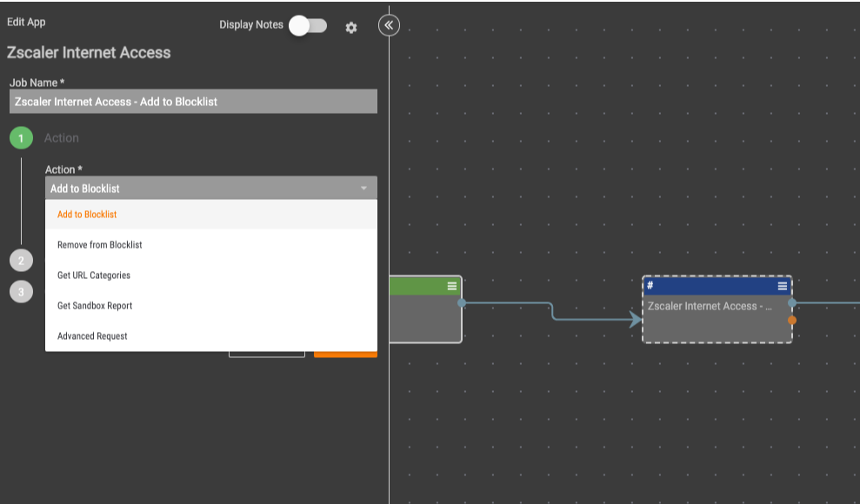Pick the Get Sandbox Report action
Viewport: 860px width, 504px height.
(x=211, y=306)
